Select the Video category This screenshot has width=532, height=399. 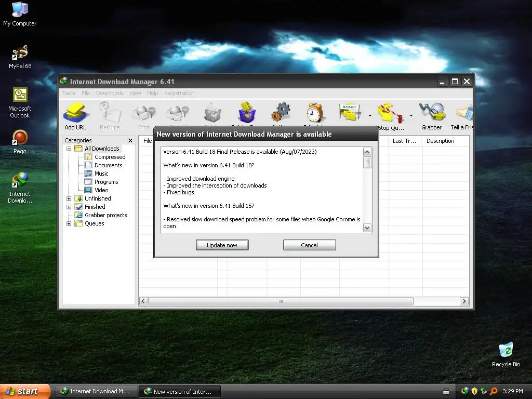101,190
